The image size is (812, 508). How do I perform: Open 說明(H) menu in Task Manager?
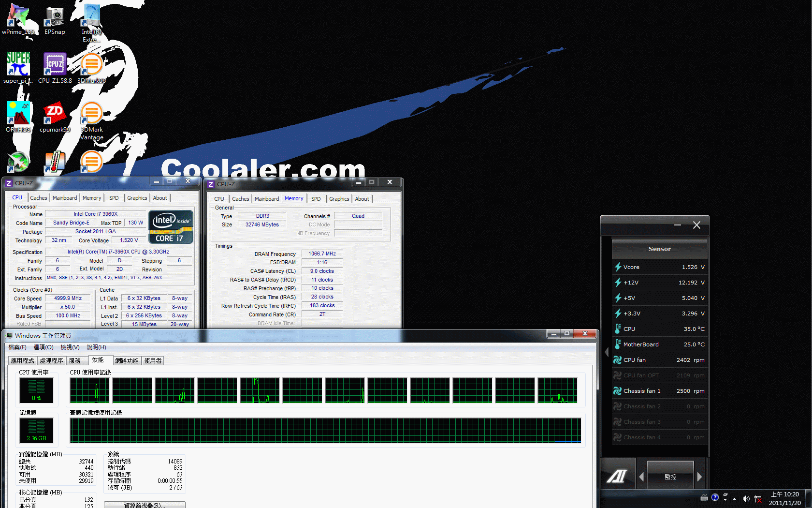96,347
